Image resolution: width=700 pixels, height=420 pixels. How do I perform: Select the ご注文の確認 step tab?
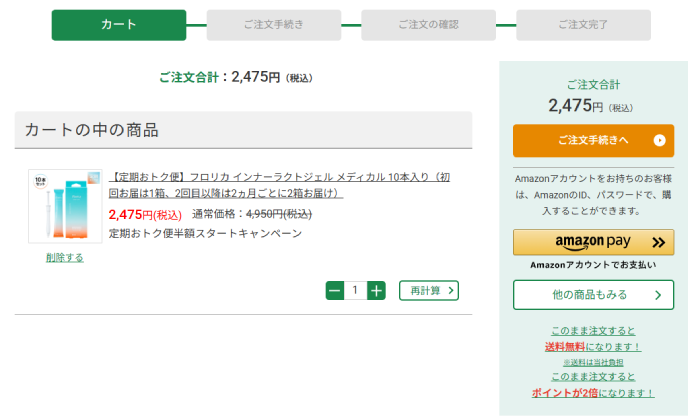pos(429,25)
